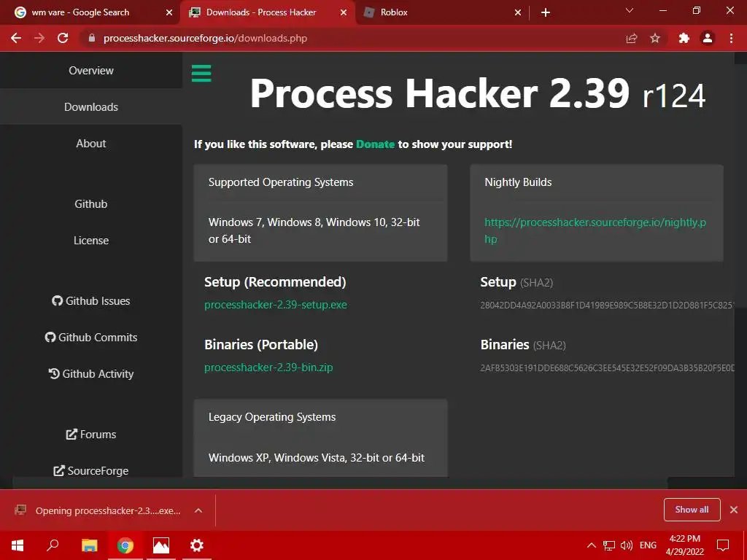Open the notification center icon
Screen dimensions: 747x560
click(x=723, y=545)
